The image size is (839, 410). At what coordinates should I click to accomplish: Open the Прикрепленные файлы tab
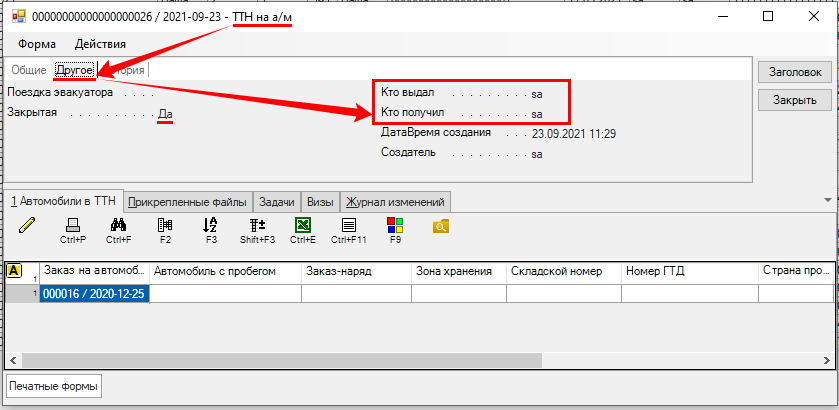pyautogui.click(x=189, y=201)
